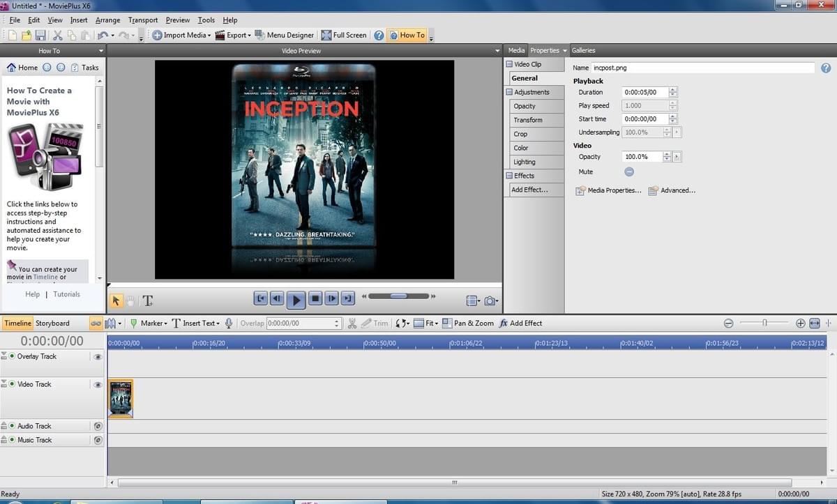837x504 pixels.
Task: Select the Text tool below the preview
Action: [147, 300]
